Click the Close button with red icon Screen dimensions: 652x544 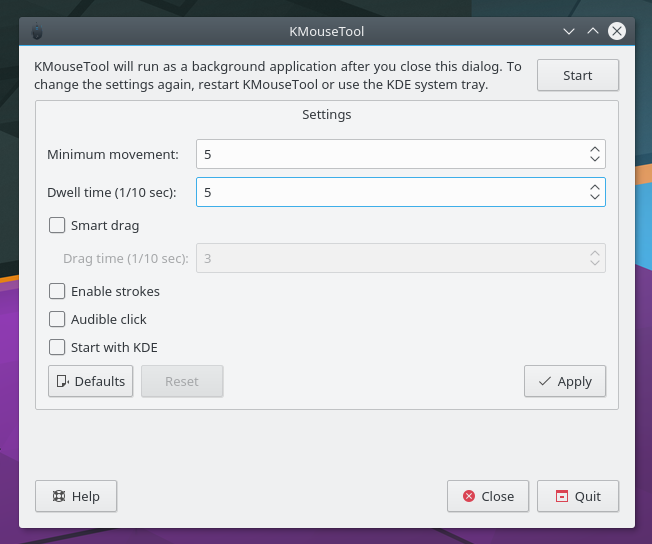tap(487, 496)
